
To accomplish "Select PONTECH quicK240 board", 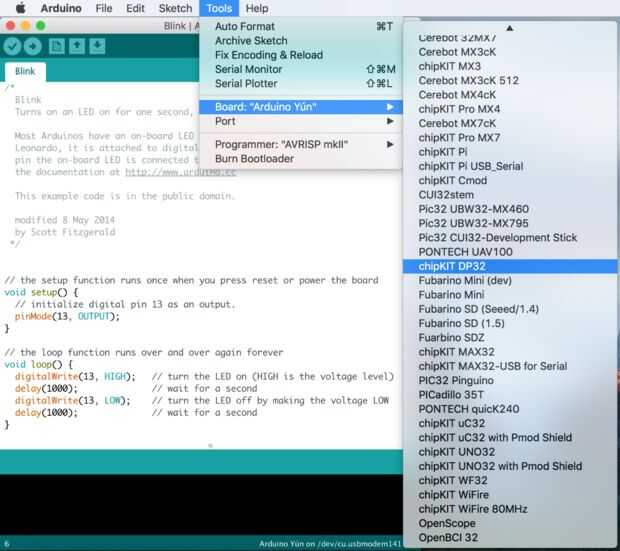I will (x=510, y=409).
